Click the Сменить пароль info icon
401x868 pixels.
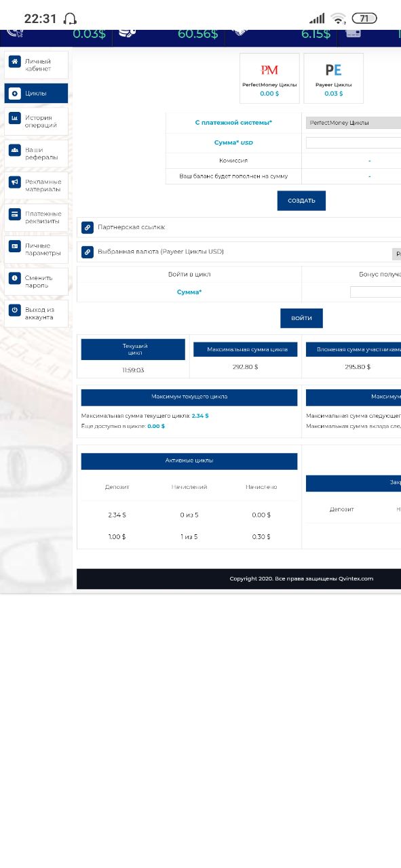14,278
